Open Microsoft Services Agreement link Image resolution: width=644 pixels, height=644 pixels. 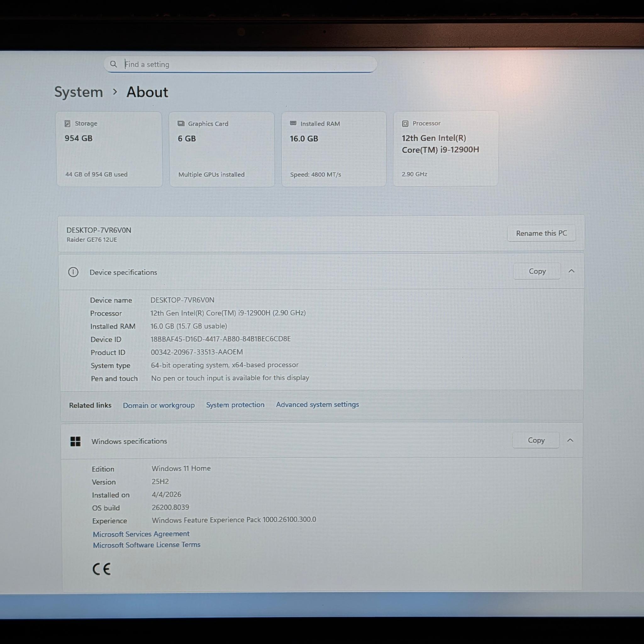[141, 534]
